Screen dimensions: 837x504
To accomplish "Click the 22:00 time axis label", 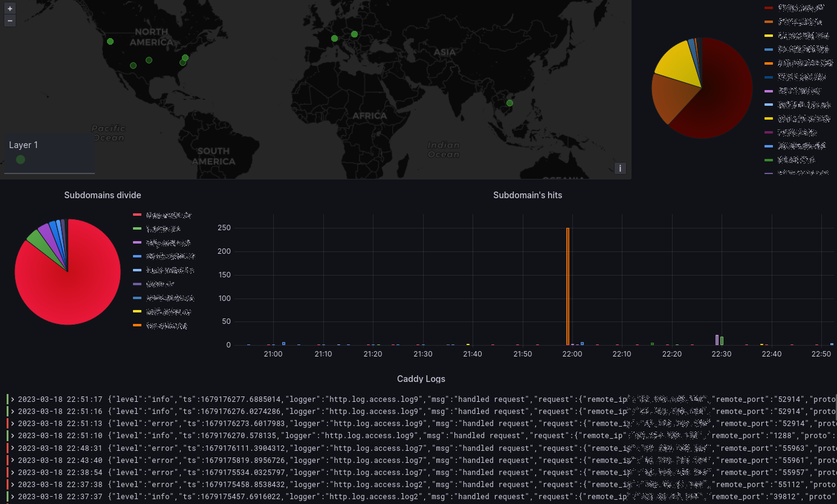I will (572, 354).
